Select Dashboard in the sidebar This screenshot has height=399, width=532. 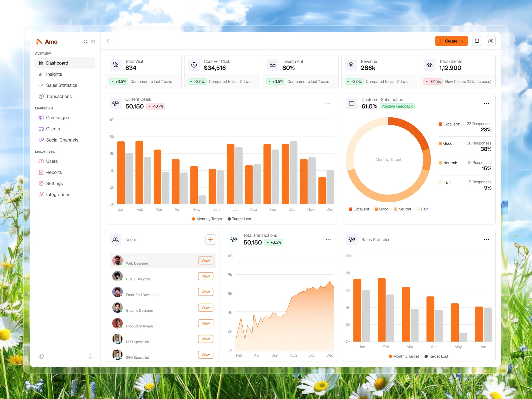click(x=65, y=63)
